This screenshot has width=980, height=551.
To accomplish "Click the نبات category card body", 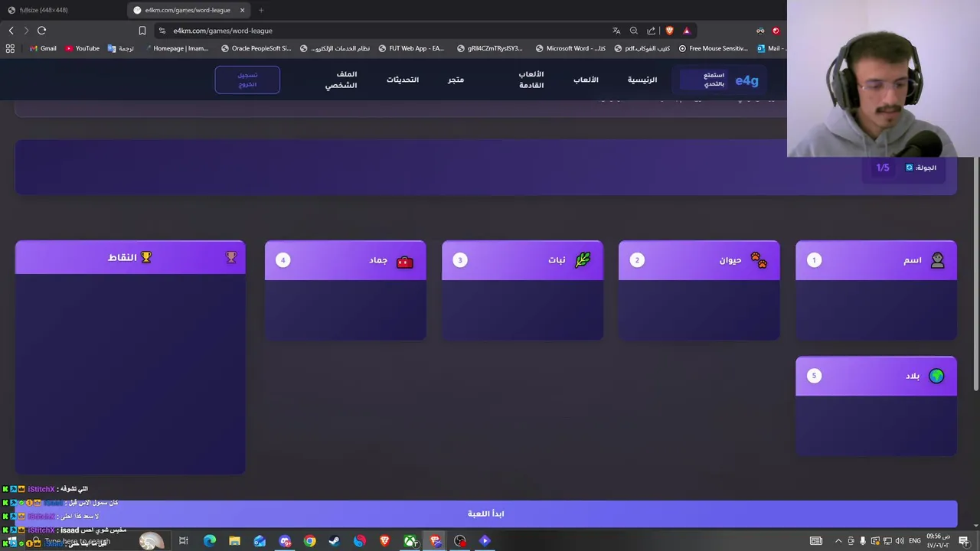I will 522,309.
